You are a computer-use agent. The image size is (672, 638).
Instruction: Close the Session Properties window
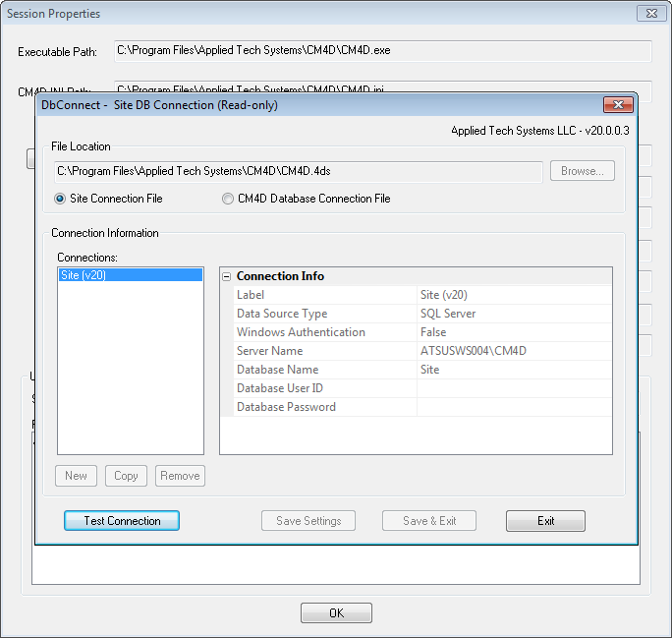(651, 14)
